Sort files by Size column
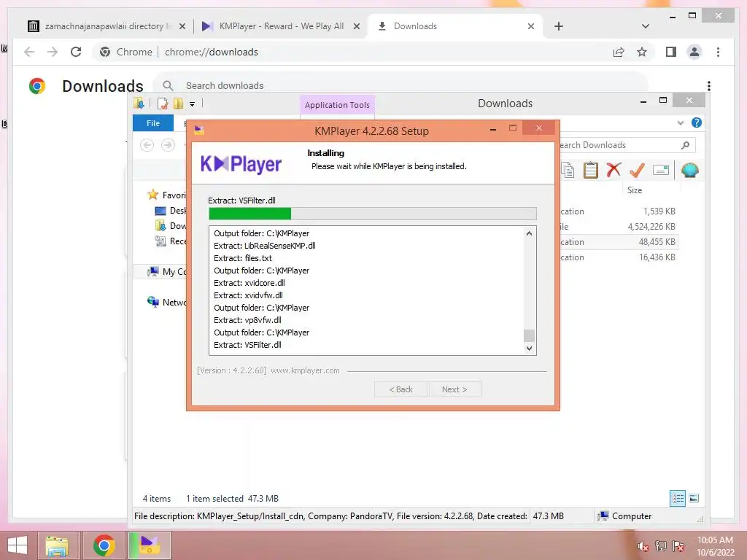Screen dimensions: 747x560 click(634, 190)
